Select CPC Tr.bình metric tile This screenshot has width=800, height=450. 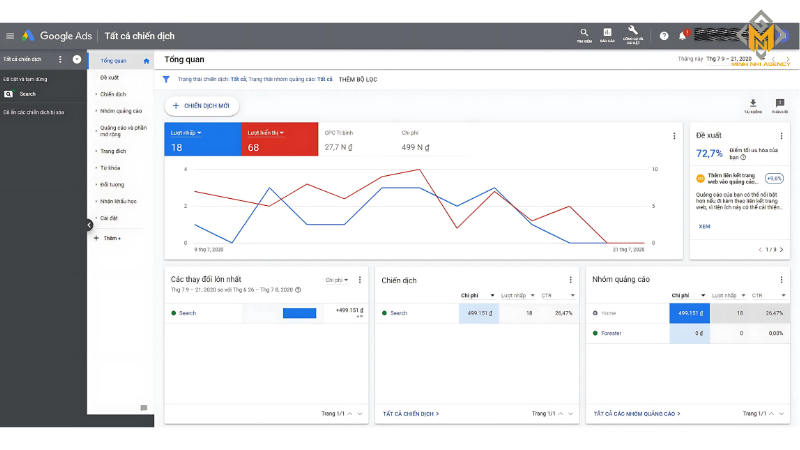point(356,139)
